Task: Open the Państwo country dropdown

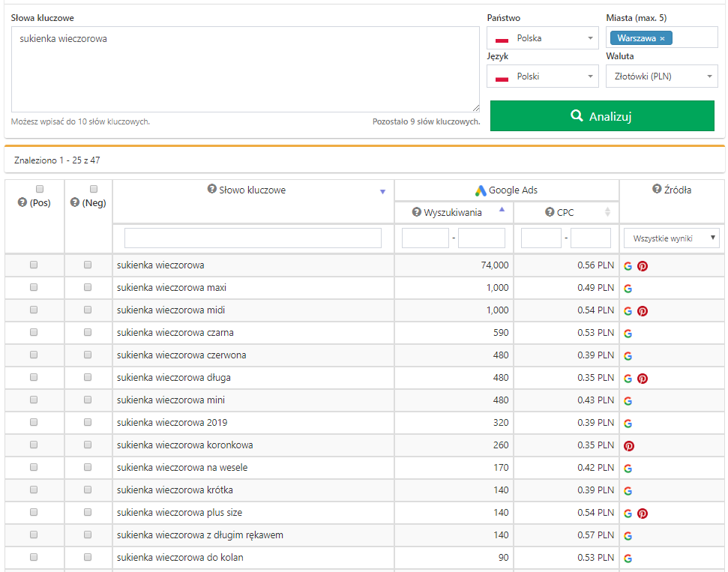Action: click(542, 38)
